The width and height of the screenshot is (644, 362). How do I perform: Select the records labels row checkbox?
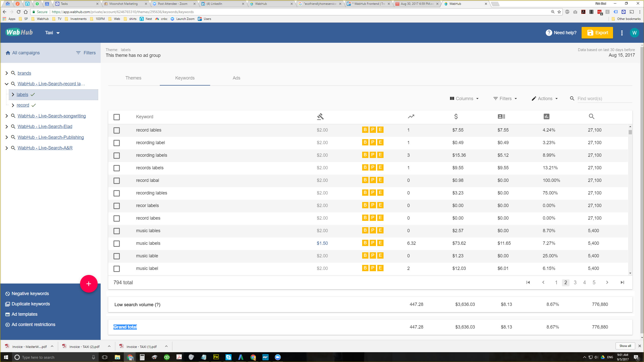117,168
